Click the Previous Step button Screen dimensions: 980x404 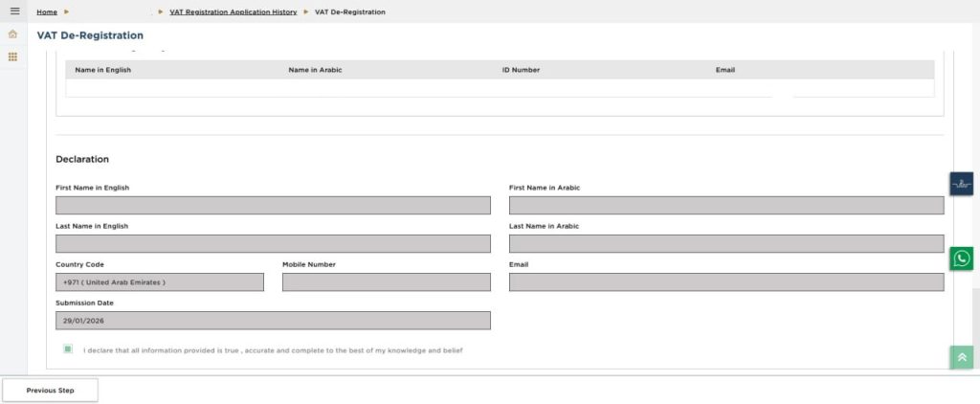tap(50, 391)
